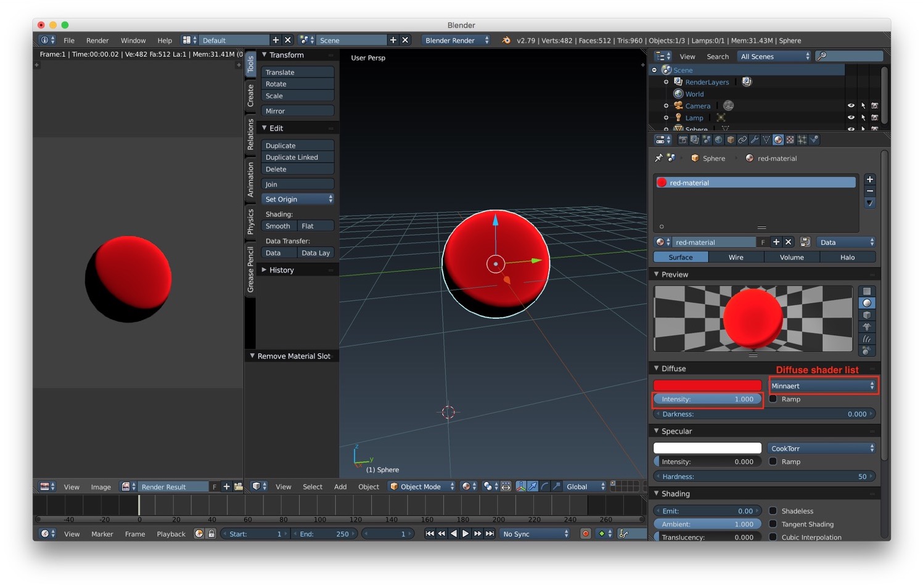Open the Object Data tab triangle icon
Image resolution: width=923 pixels, height=588 pixels.
[766, 140]
